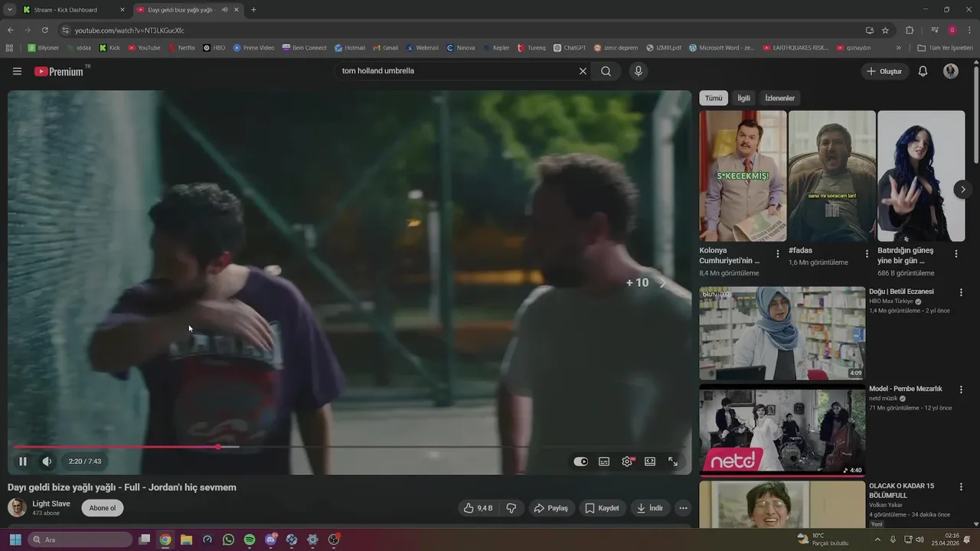
Task: Like the video (9,4 B)
Action: click(478, 508)
